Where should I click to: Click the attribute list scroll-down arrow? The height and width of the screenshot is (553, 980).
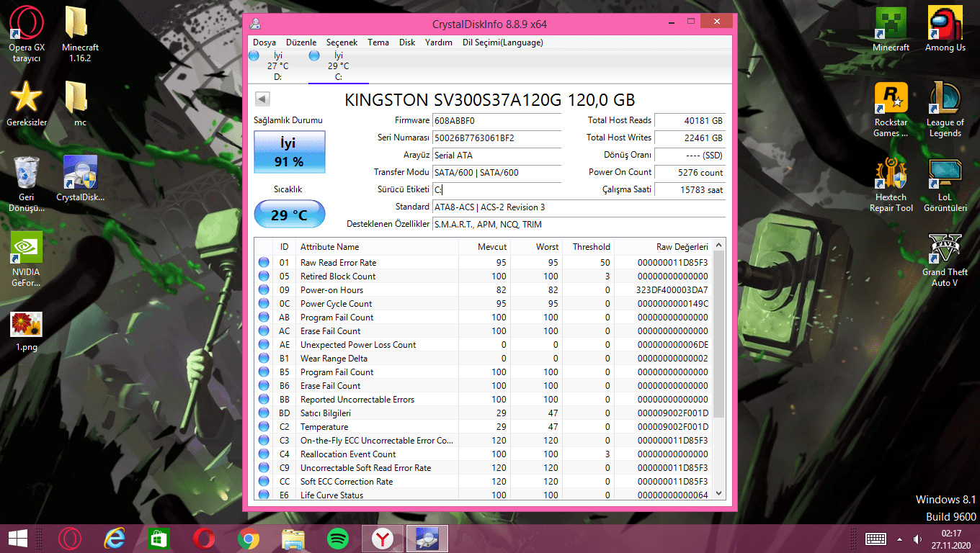click(718, 493)
